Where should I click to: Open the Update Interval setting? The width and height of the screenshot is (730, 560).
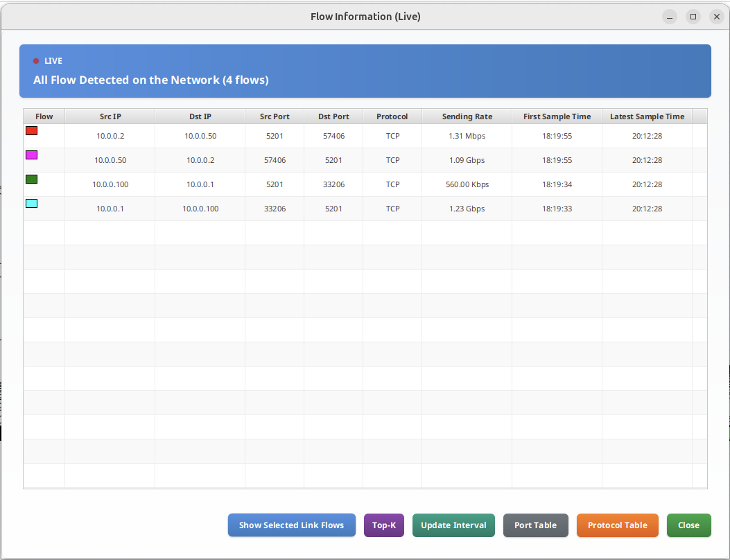click(x=453, y=525)
